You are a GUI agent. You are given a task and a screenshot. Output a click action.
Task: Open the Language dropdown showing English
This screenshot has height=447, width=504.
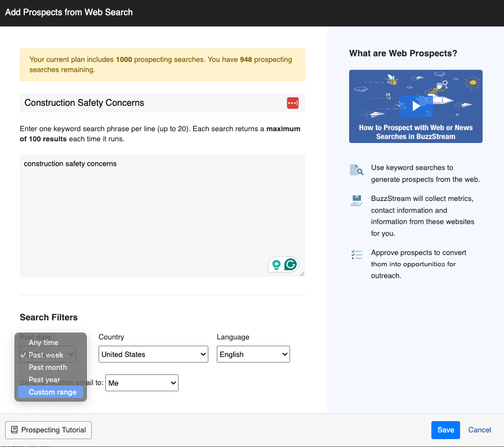click(253, 354)
